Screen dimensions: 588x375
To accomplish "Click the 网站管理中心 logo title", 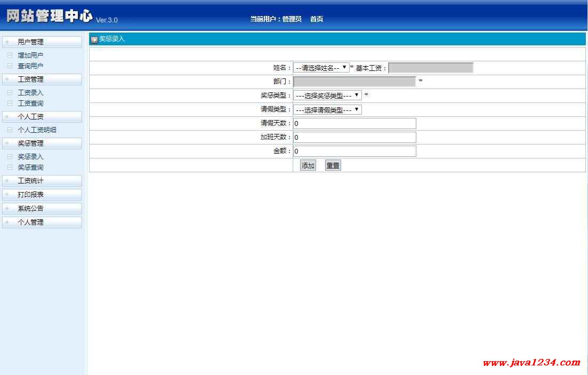I will pyautogui.click(x=50, y=16).
